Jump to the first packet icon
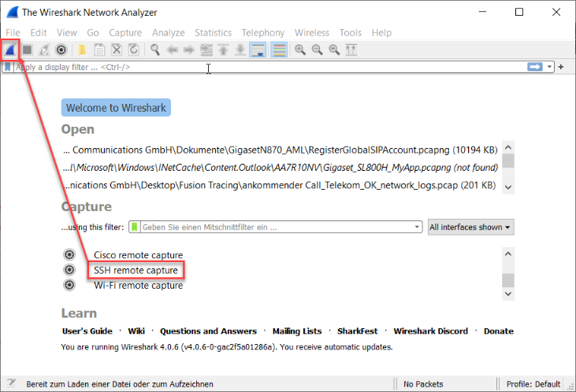 click(x=223, y=50)
